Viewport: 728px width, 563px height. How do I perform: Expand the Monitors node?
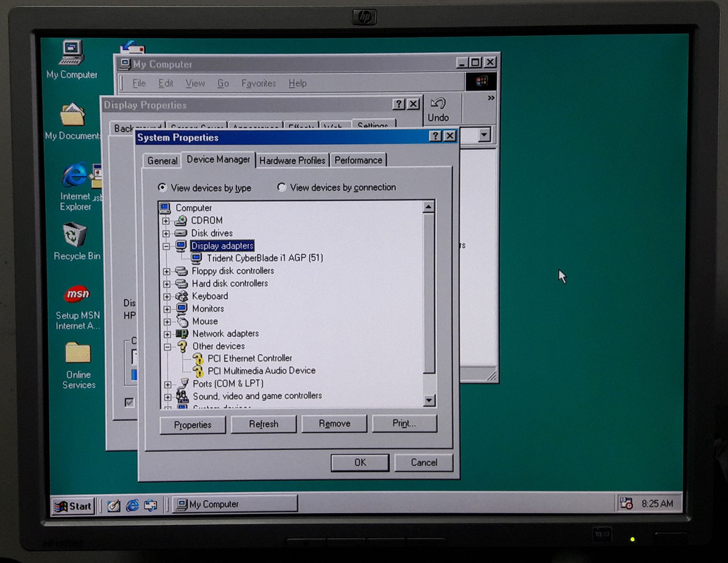click(167, 309)
